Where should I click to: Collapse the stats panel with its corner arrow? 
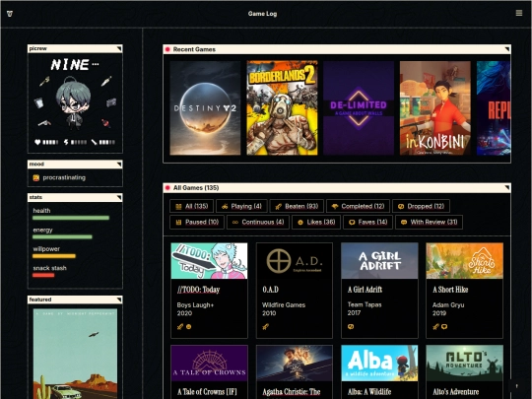tap(119, 197)
